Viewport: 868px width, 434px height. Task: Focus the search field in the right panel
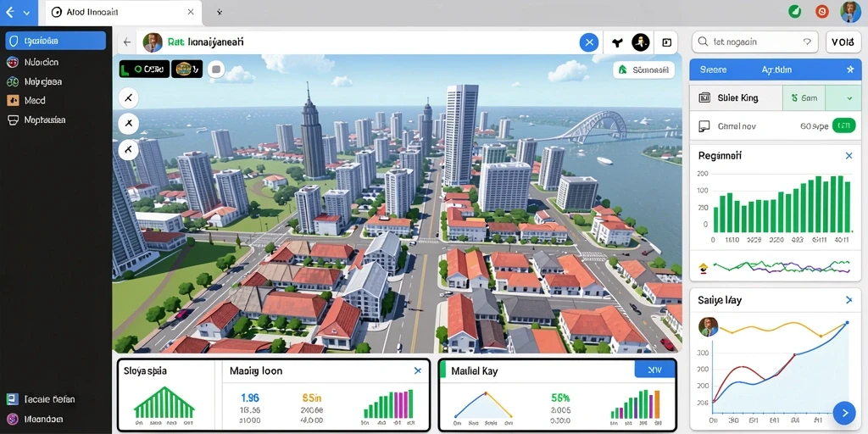coord(755,42)
